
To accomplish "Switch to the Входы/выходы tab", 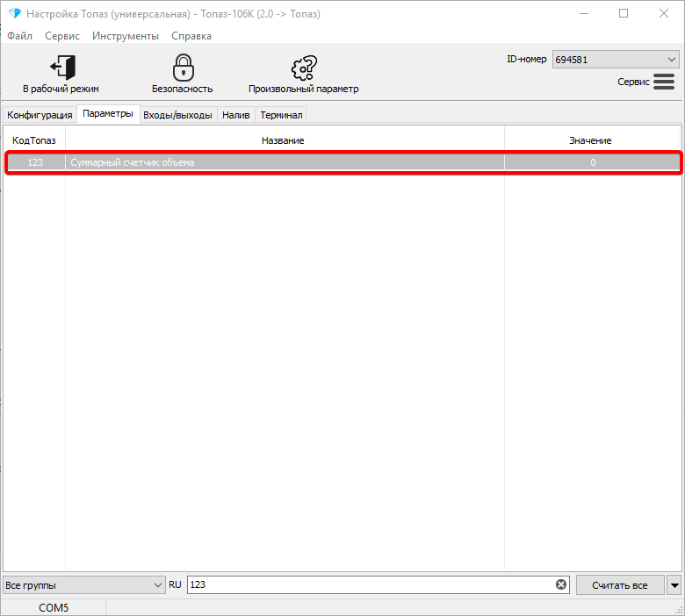I will tap(177, 115).
